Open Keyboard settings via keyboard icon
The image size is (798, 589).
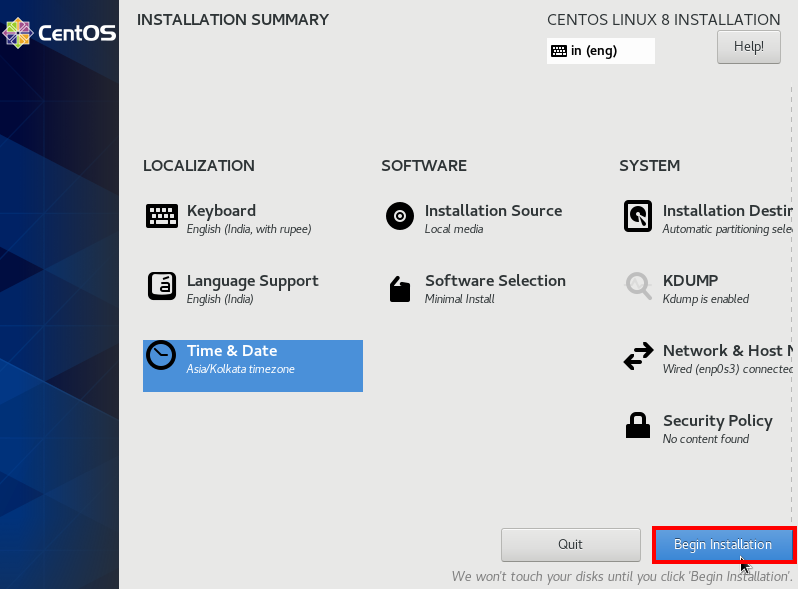tap(162, 216)
